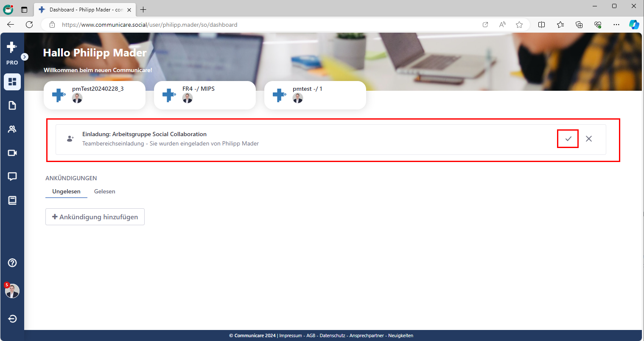The width and height of the screenshot is (644, 341).
Task: Open the FR4 -/ MIPS team card
Action: (205, 95)
